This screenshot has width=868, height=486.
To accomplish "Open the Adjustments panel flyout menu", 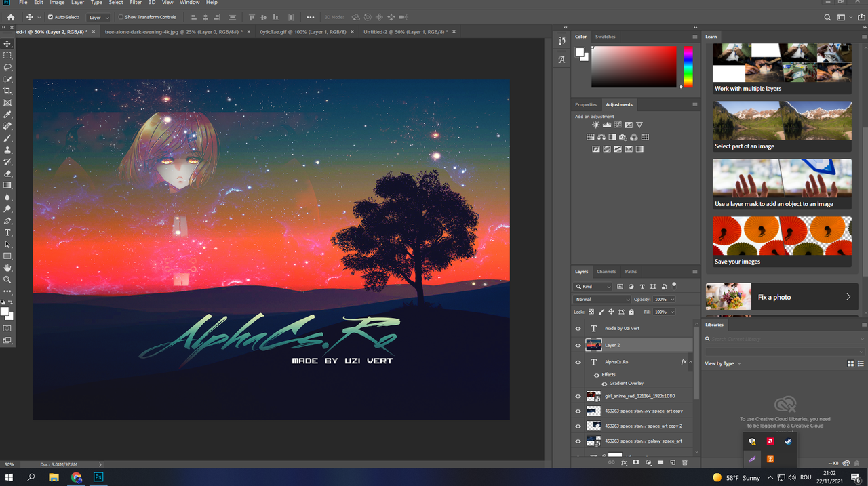I will click(695, 105).
